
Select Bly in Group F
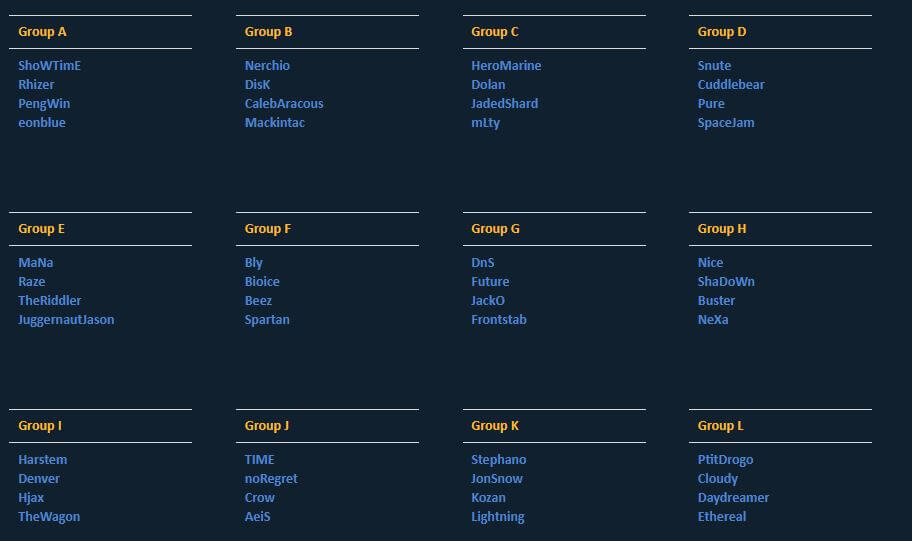254,263
